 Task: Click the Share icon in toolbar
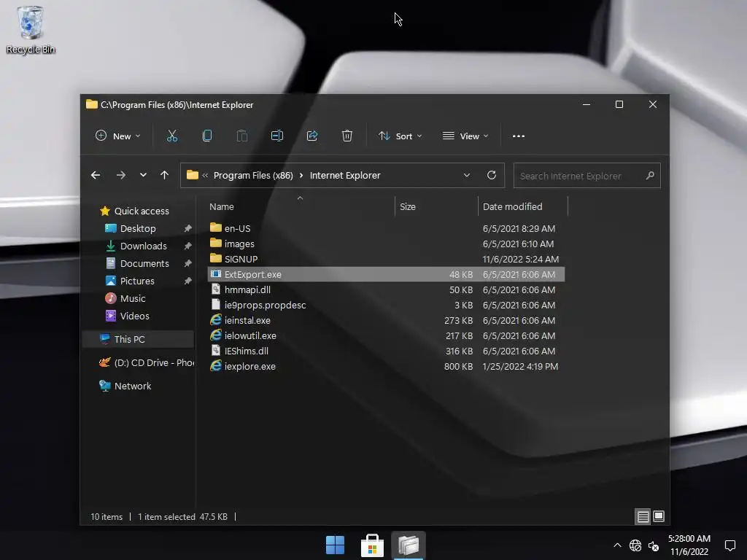click(312, 136)
